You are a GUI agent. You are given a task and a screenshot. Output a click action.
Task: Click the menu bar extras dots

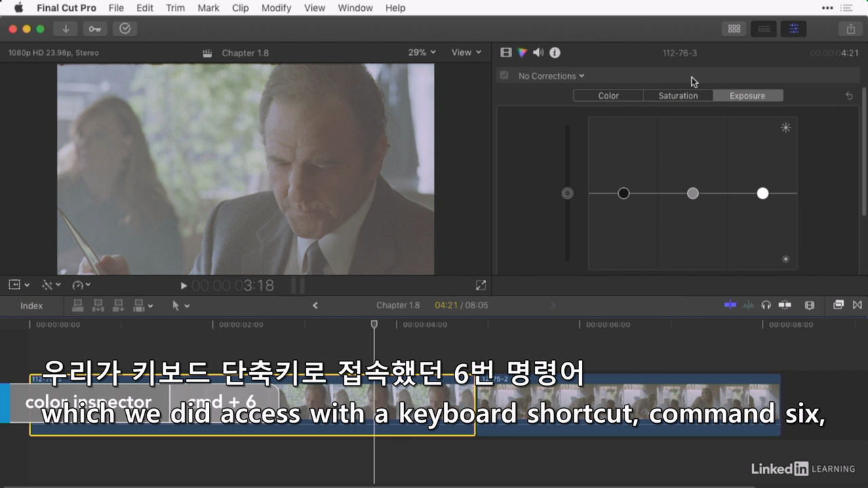pos(827,8)
